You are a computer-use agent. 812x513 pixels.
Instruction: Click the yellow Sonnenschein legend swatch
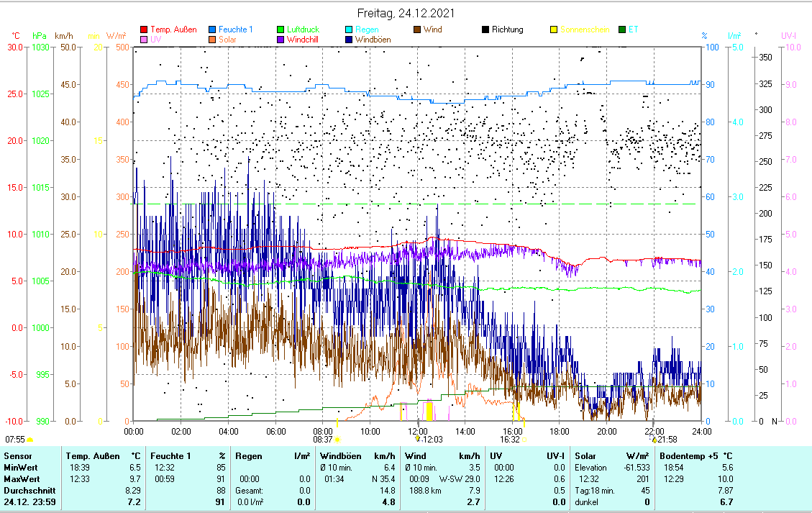click(x=554, y=30)
